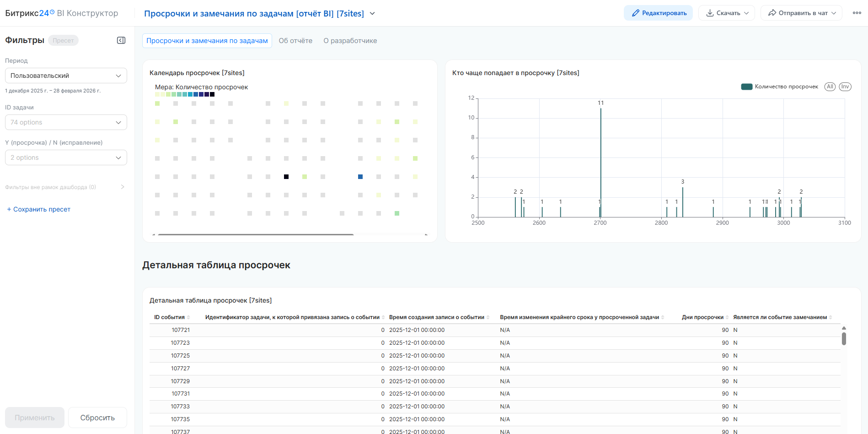Collapse the filters sidebar panel icon

click(x=121, y=40)
